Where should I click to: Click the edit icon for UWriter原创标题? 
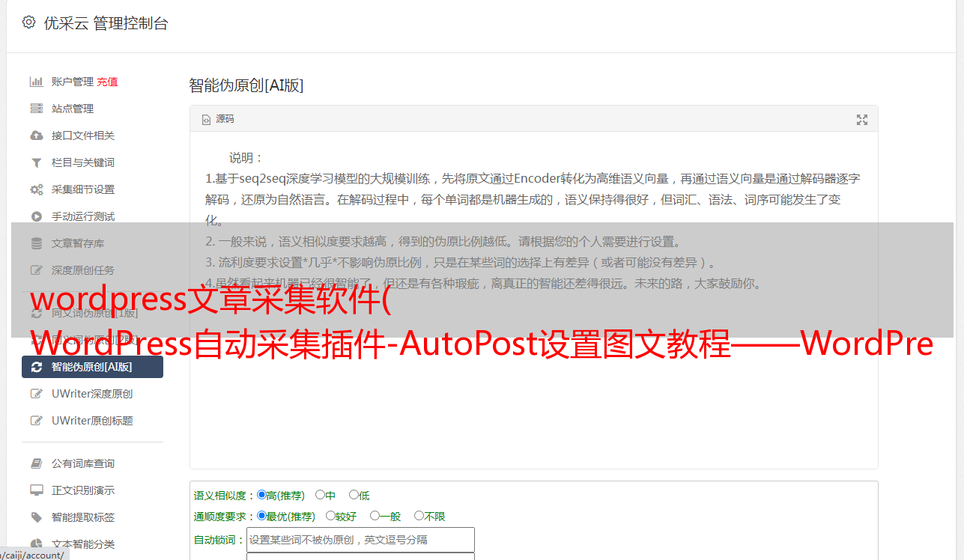(x=36, y=421)
